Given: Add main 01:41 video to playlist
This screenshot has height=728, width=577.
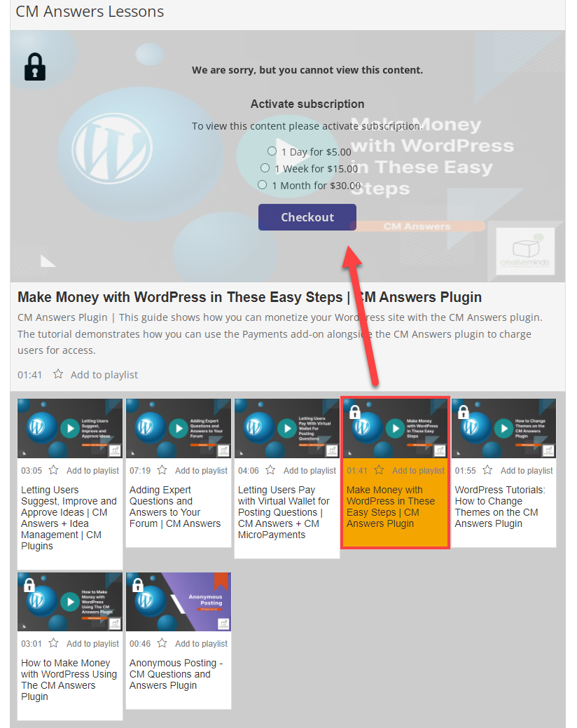Looking at the screenshot, I should 104,375.
